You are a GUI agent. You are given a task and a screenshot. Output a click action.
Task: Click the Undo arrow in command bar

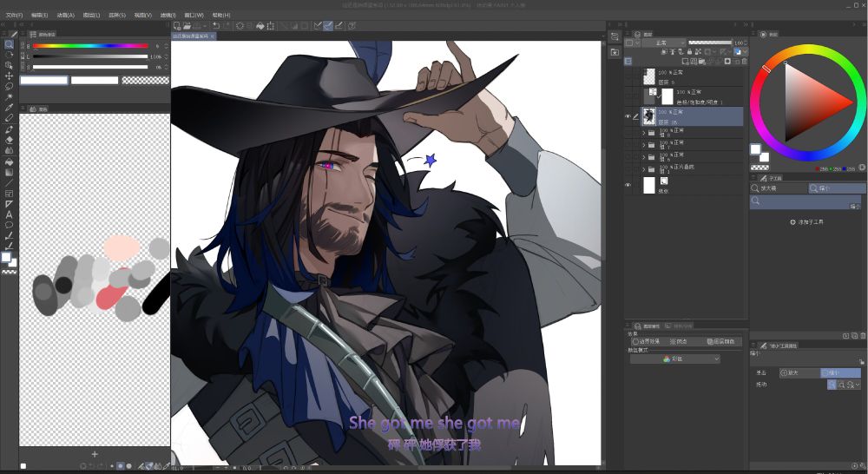(216, 25)
